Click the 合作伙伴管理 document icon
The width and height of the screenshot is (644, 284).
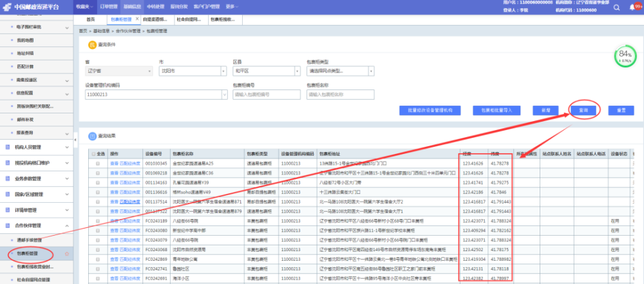pyautogui.click(x=7, y=225)
